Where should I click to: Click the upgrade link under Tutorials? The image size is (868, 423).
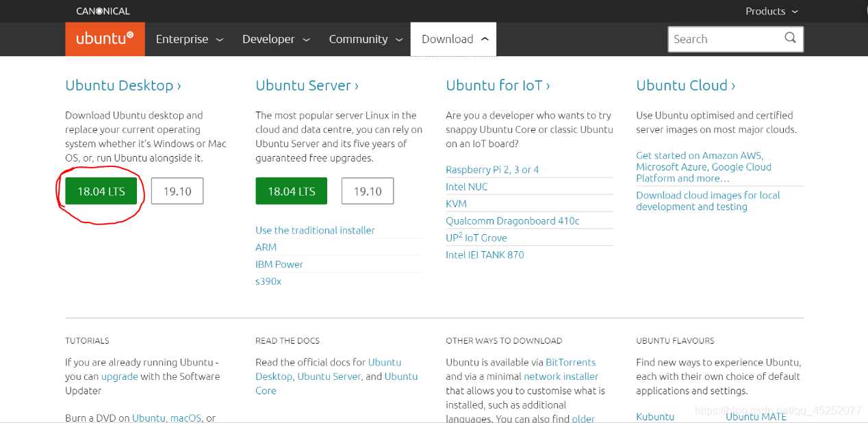(x=120, y=376)
